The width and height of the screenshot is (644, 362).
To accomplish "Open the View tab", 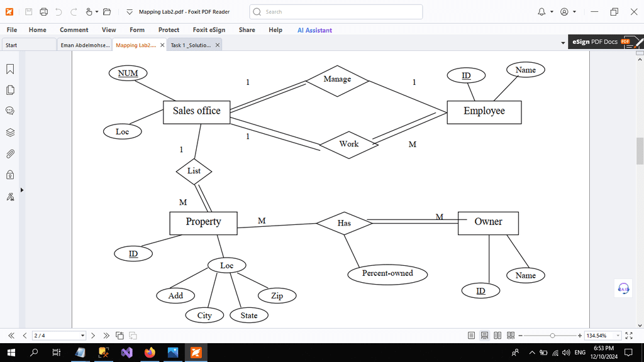I will (x=109, y=30).
